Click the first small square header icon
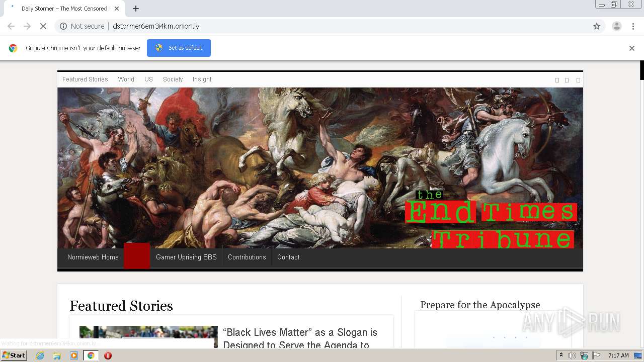644x362 pixels. (x=557, y=80)
